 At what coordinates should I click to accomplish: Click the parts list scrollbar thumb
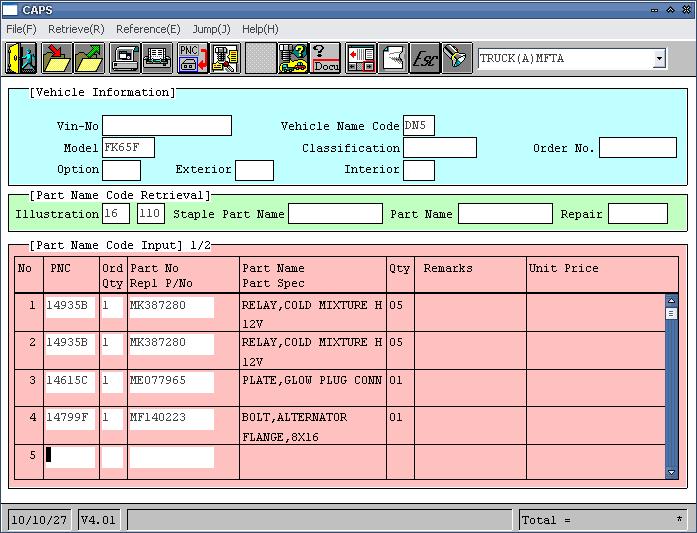point(671,313)
